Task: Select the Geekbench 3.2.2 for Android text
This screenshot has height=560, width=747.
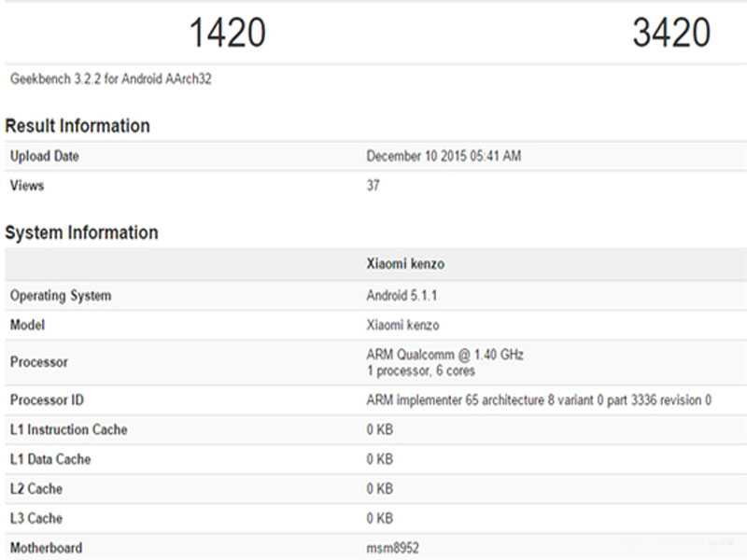Action: [111, 79]
